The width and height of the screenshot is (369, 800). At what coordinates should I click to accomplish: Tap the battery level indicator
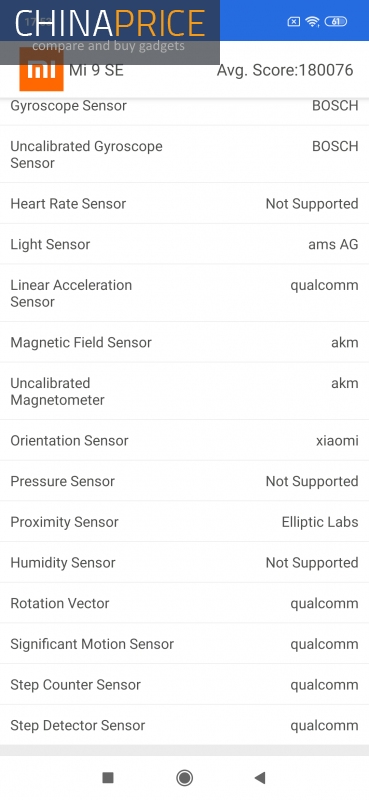click(335, 21)
